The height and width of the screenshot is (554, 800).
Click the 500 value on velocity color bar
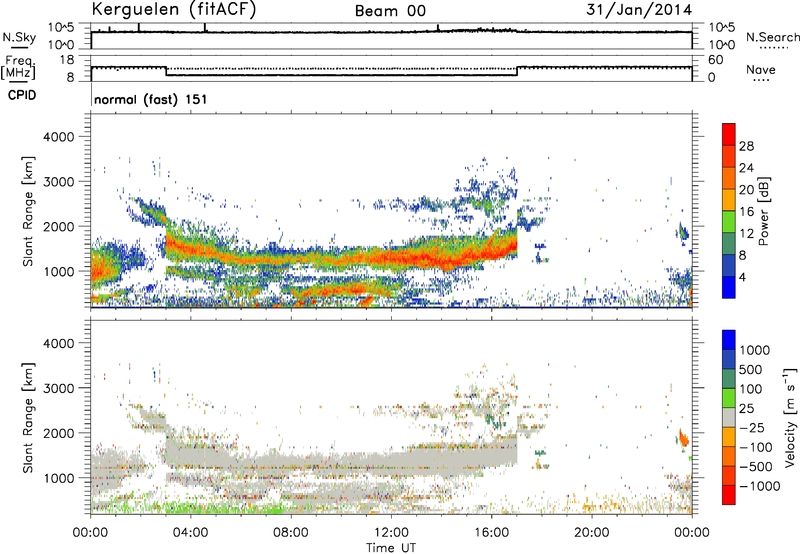[751, 369]
